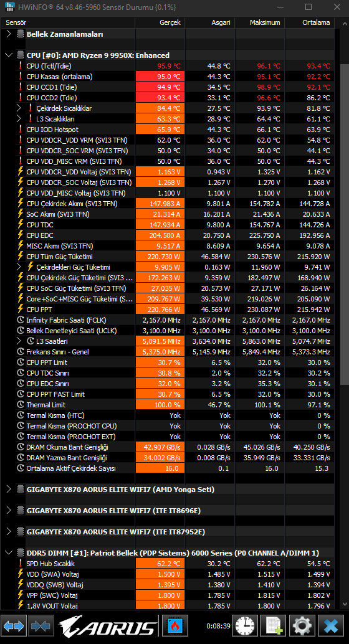Click the lightning icon beside CPU EDC
The image size is (349, 644).
(20, 235)
